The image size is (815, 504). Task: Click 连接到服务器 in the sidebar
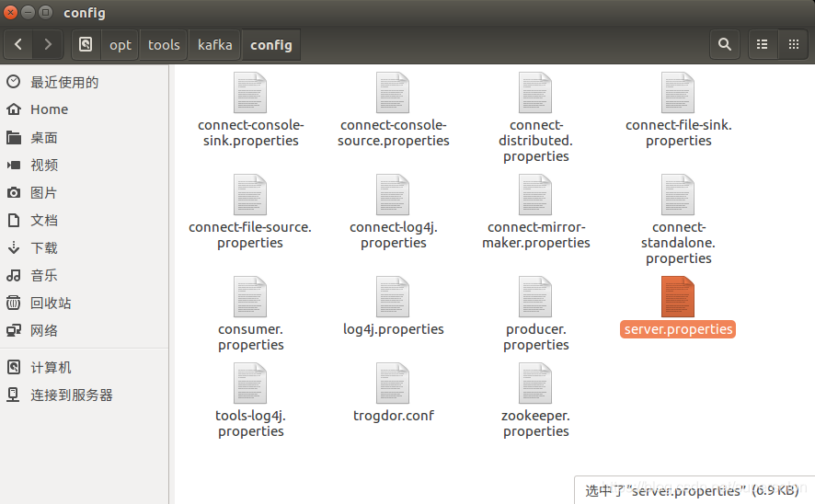click(x=85, y=395)
